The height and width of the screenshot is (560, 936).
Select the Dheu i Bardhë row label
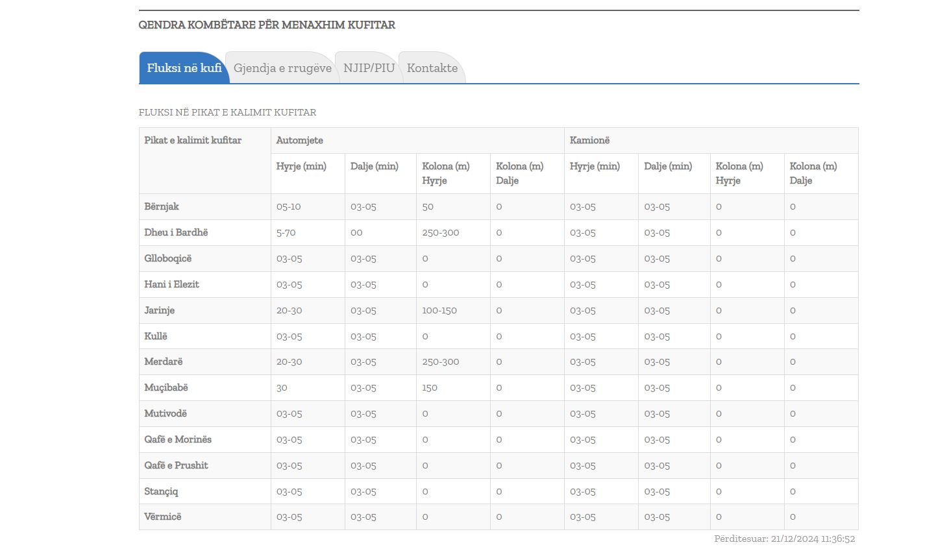(x=176, y=232)
